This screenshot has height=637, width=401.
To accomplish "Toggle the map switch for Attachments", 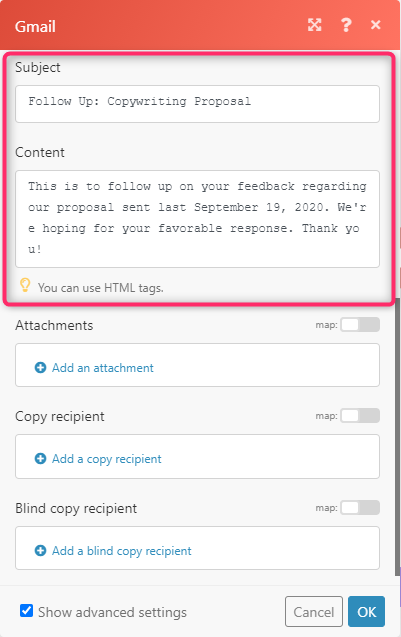I will 360,325.
